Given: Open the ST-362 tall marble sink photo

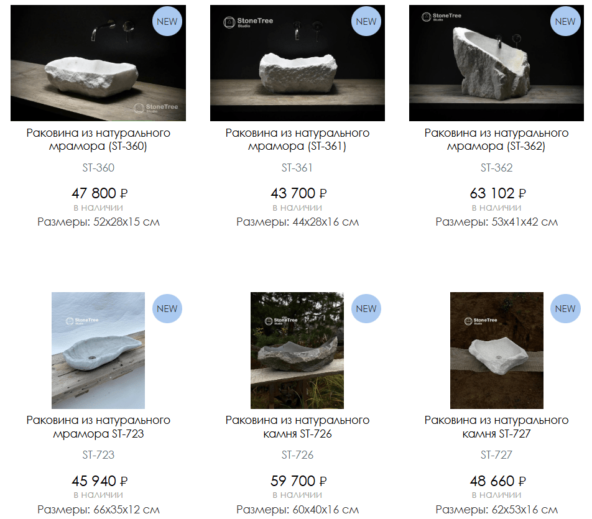Looking at the screenshot, I should click(x=496, y=63).
